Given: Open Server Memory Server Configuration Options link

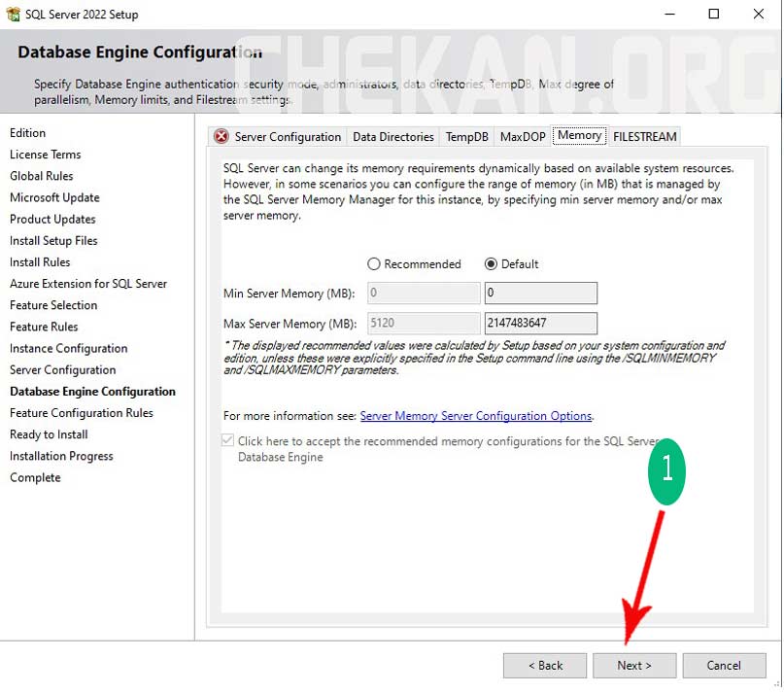Looking at the screenshot, I should [475, 416].
